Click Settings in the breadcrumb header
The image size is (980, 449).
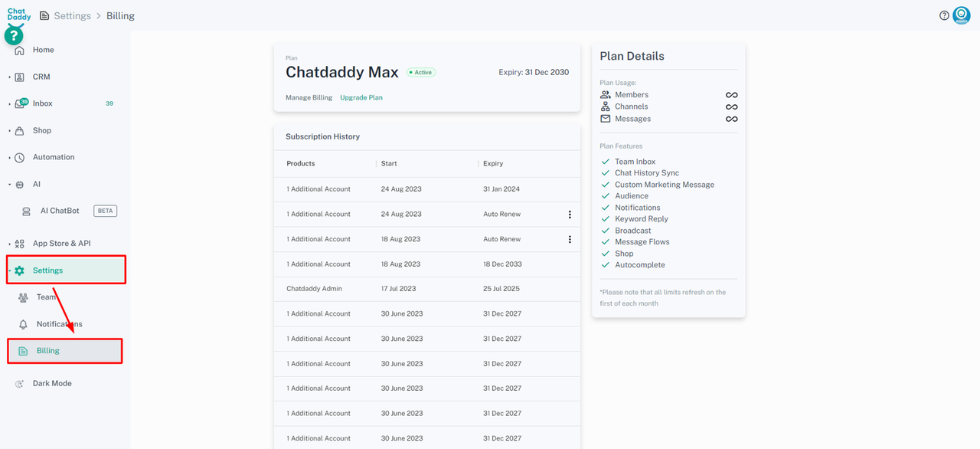click(x=72, y=16)
